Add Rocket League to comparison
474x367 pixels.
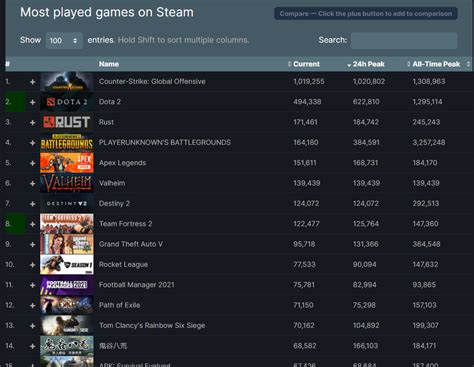[x=32, y=265]
